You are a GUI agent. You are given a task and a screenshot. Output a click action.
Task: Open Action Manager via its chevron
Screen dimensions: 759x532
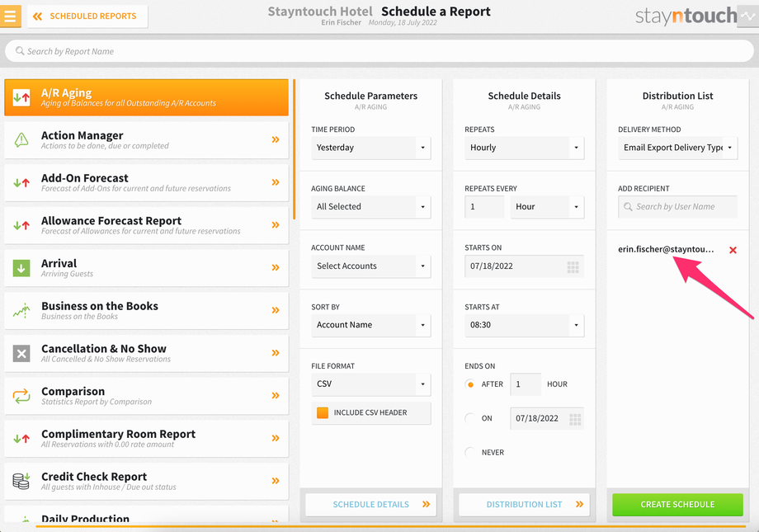tap(276, 139)
